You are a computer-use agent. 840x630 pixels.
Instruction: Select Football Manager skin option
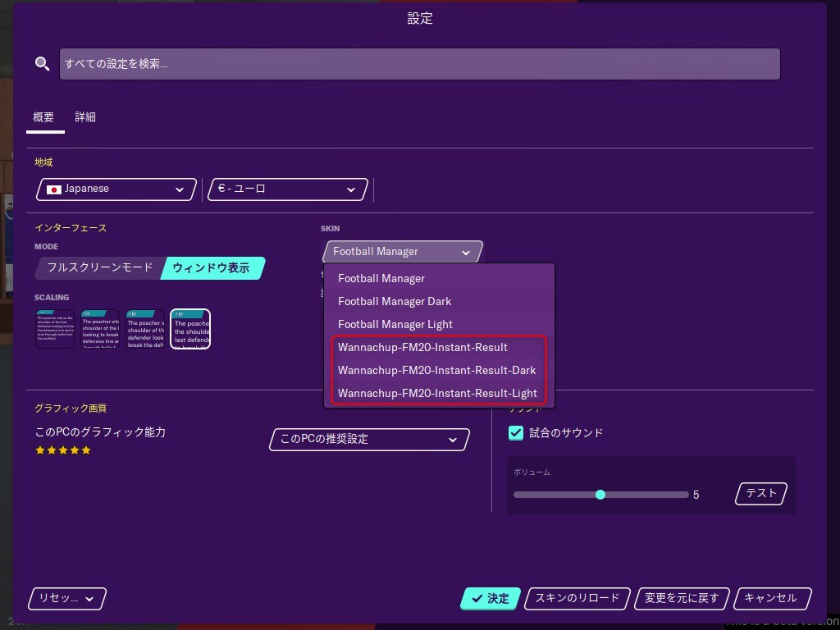click(439, 279)
